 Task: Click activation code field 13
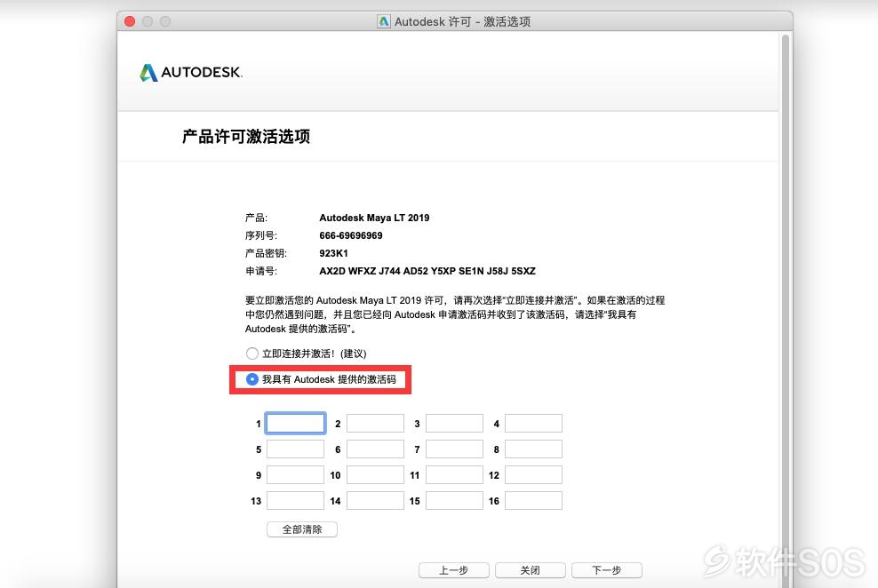click(x=295, y=501)
